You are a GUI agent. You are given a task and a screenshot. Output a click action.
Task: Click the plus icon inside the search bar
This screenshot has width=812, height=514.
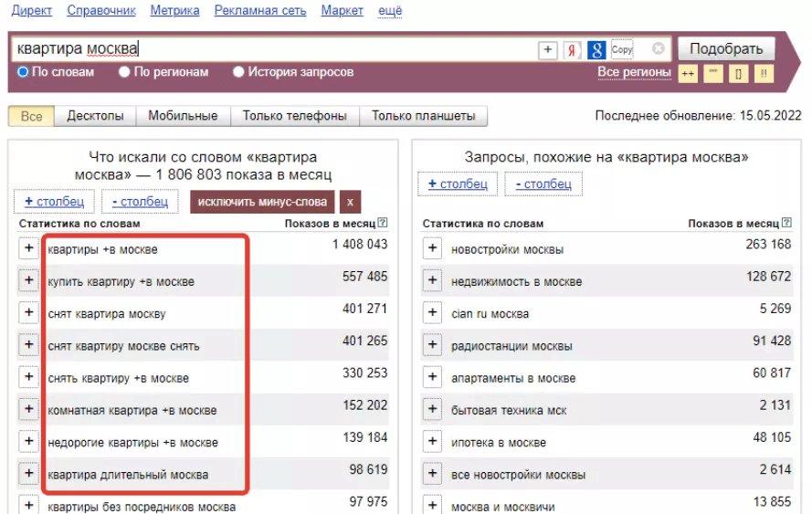548,50
